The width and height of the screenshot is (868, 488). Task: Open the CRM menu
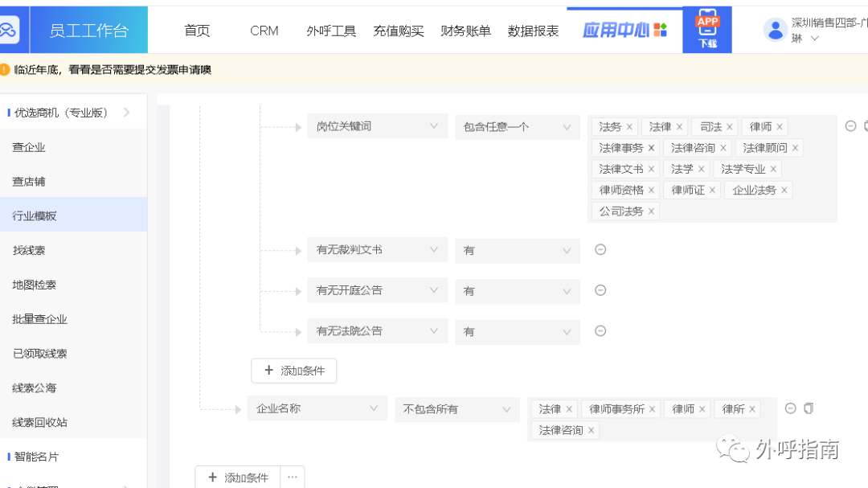pyautogui.click(x=264, y=31)
